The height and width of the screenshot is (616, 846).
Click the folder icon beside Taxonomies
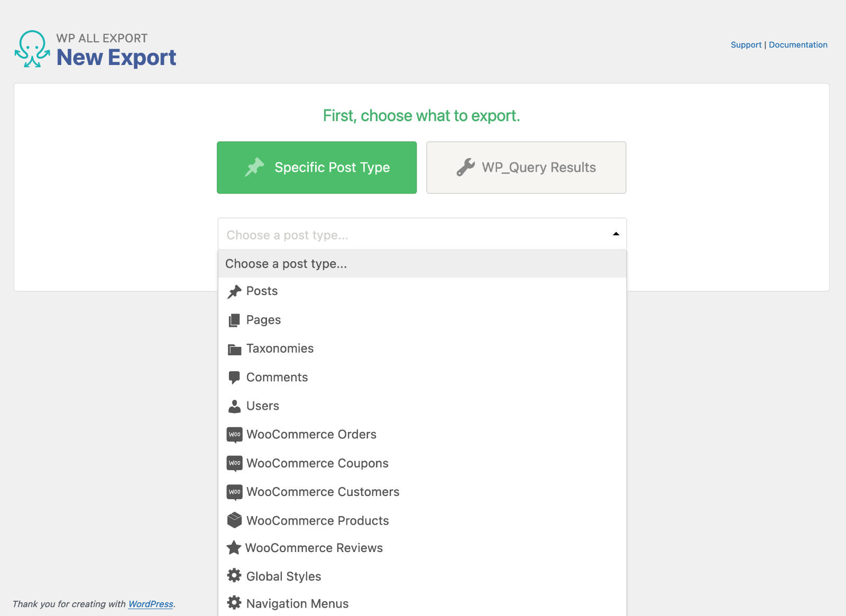234,349
